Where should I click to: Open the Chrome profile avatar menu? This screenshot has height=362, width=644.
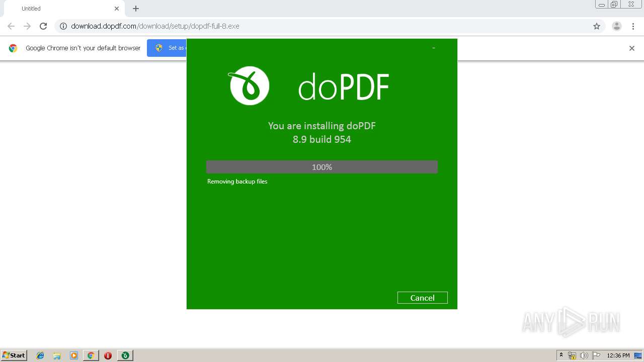coord(617,26)
